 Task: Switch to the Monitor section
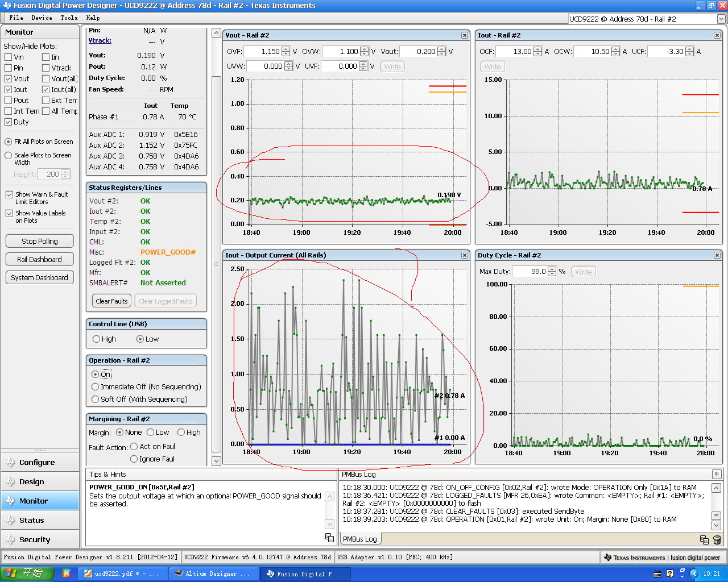(40, 501)
